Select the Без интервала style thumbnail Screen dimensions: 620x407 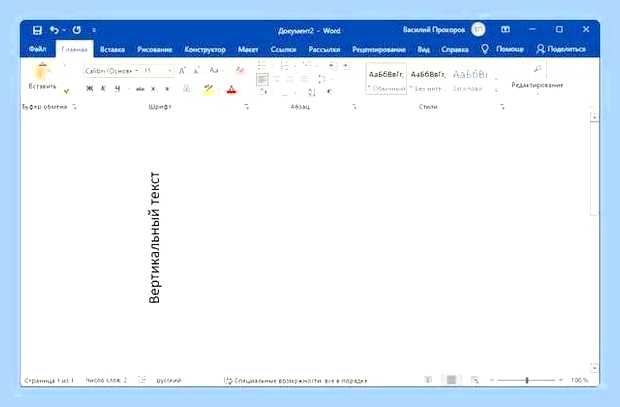point(428,80)
